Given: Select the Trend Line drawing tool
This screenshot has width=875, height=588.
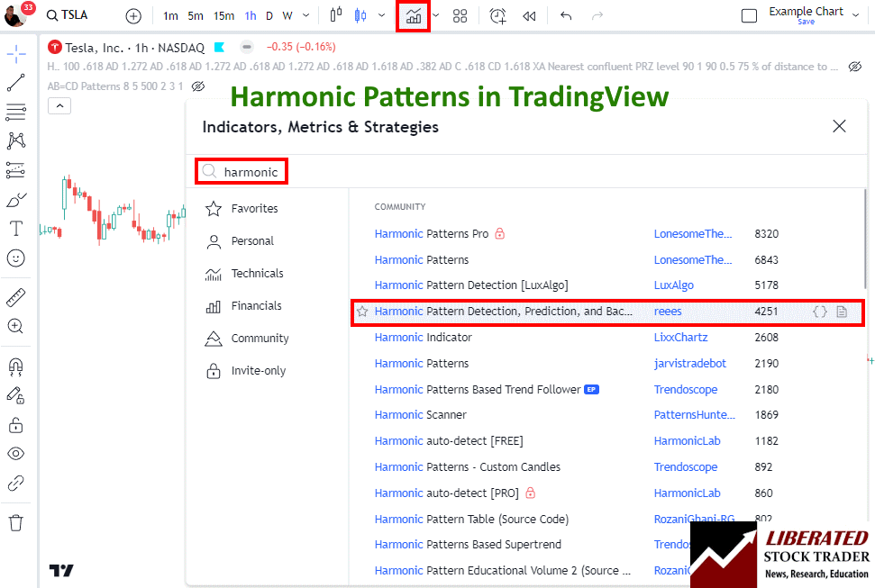Looking at the screenshot, I should coord(18,81).
